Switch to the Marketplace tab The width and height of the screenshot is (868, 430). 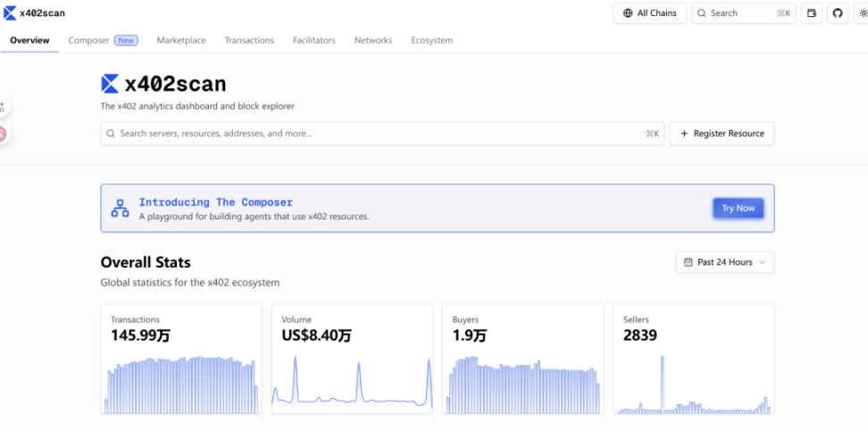181,40
